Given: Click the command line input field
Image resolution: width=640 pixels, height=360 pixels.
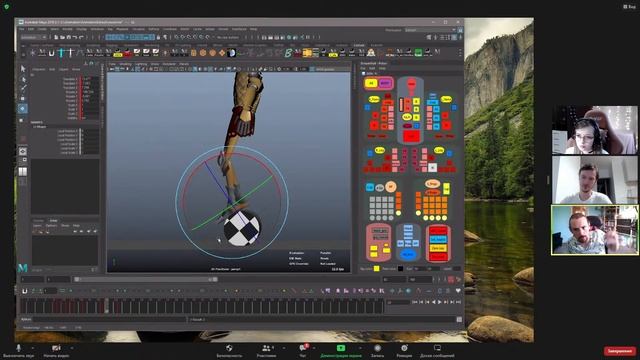Looking at the screenshot, I should tap(109, 320).
